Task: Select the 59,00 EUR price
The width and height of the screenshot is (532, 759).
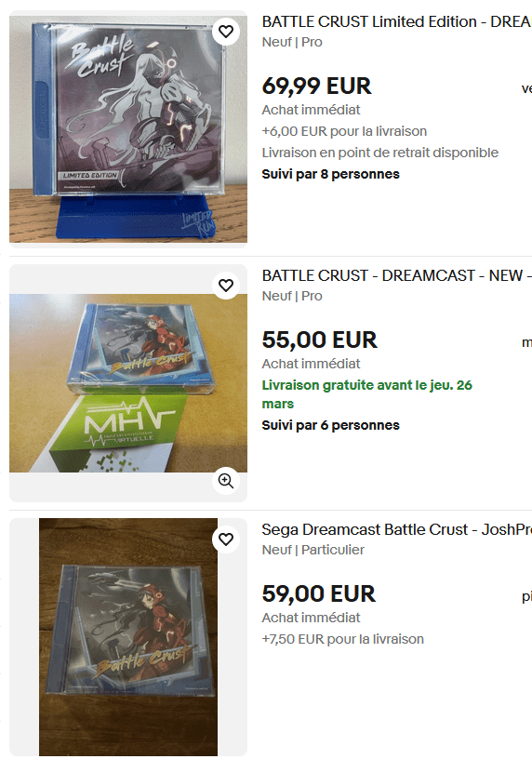Action: click(318, 594)
